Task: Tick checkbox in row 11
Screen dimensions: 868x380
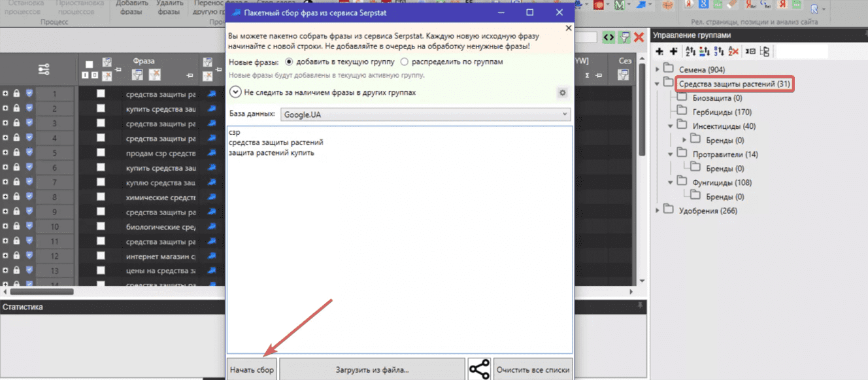Action: 101,241
